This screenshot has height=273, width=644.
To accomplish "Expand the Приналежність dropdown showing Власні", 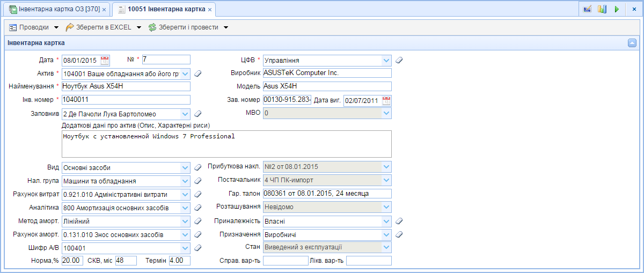I will click(386, 221).
